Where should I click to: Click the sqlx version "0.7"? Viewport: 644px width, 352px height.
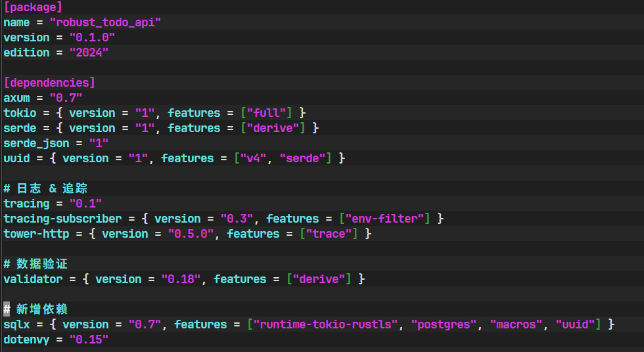click(x=145, y=324)
